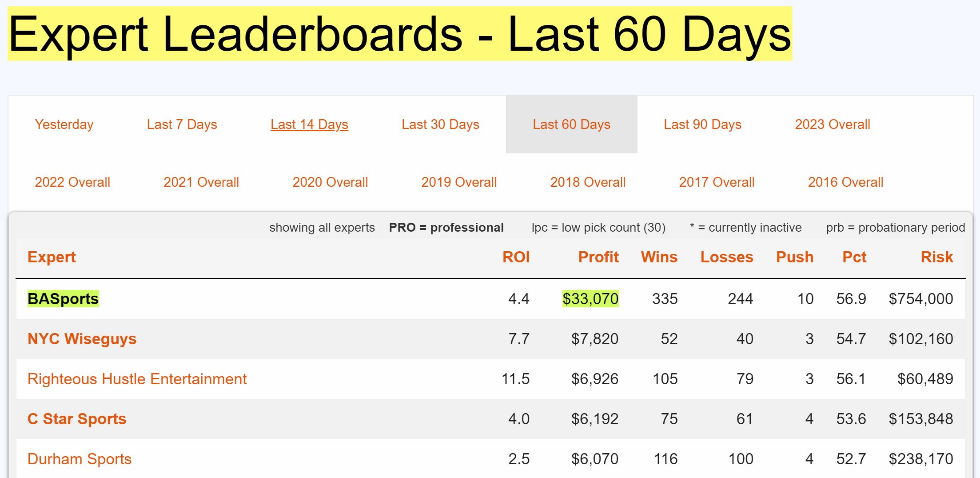Select the 2016 Overall tab
Image resolution: width=980 pixels, height=478 pixels.
click(x=845, y=182)
